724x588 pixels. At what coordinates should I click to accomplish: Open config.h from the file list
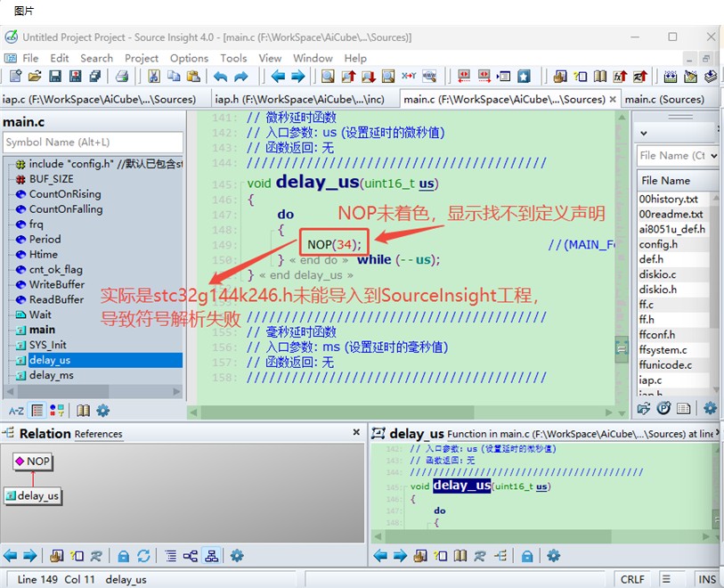pos(658,244)
